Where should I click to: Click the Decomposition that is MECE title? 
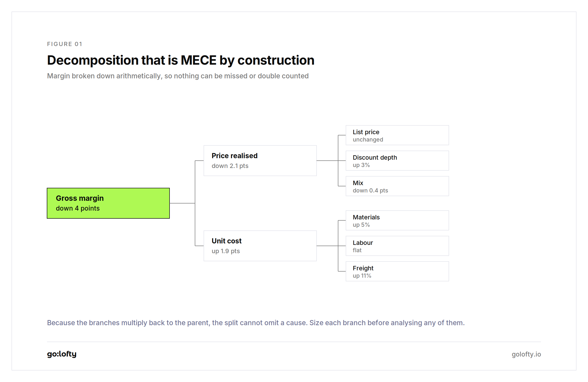point(181,60)
